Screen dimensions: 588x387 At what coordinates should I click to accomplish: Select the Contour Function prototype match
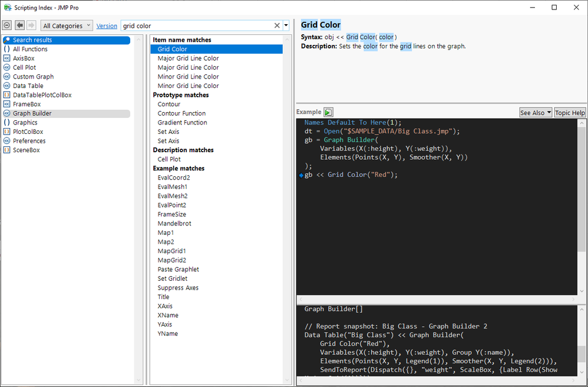[x=181, y=113]
